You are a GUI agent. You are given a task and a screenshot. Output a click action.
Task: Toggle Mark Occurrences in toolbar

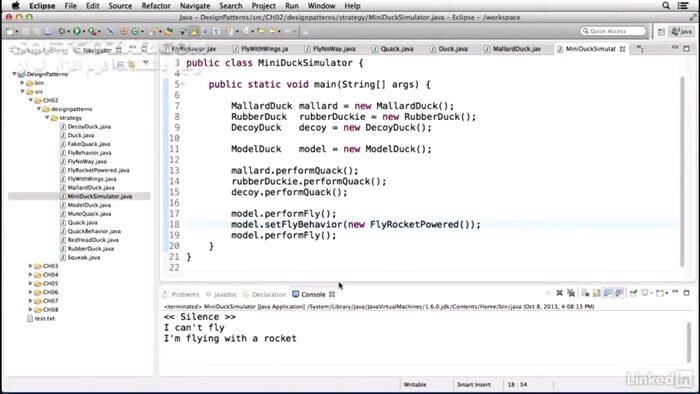194,31
